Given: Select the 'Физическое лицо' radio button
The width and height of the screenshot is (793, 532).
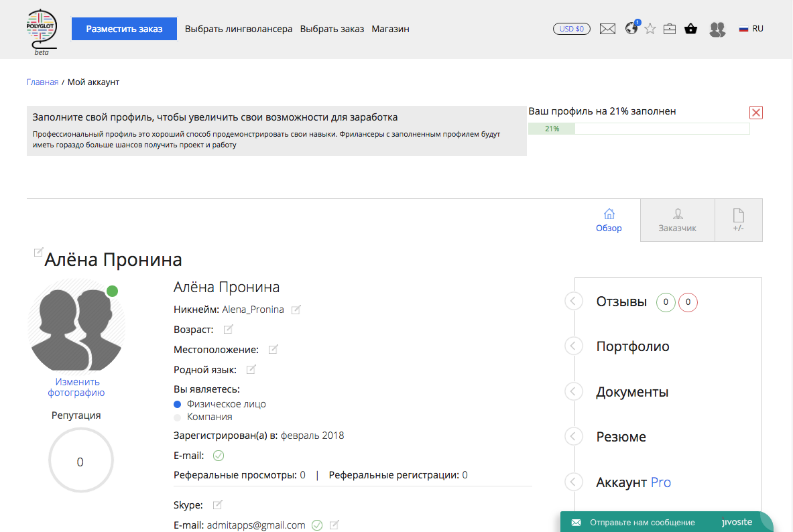Looking at the screenshot, I should 176,404.
